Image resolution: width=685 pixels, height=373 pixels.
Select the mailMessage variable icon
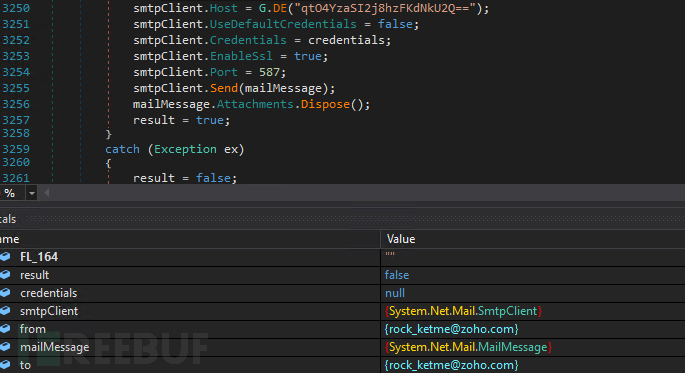tap(5, 347)
